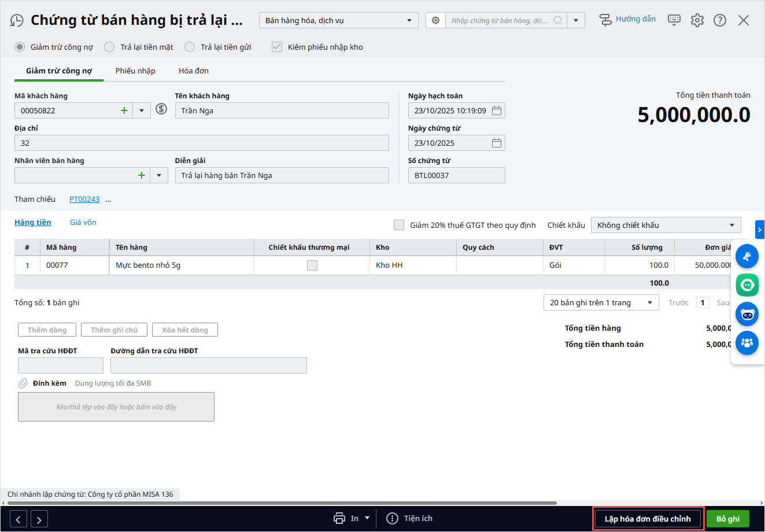Click Lập hóa đơn điều chỉnh button

[648, 519]
